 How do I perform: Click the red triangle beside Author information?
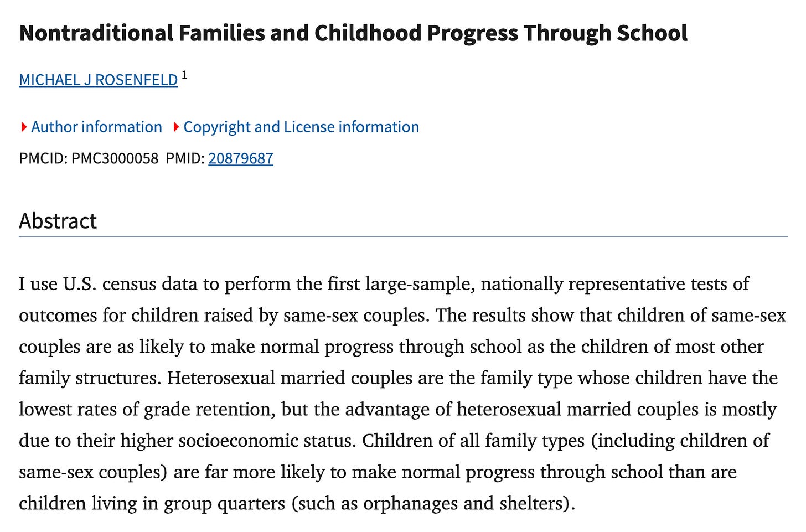click(x=24, y=127)
